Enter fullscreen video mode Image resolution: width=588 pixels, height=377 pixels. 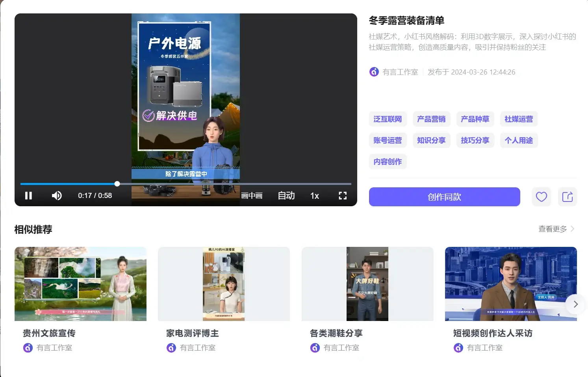tap(343, 196)
